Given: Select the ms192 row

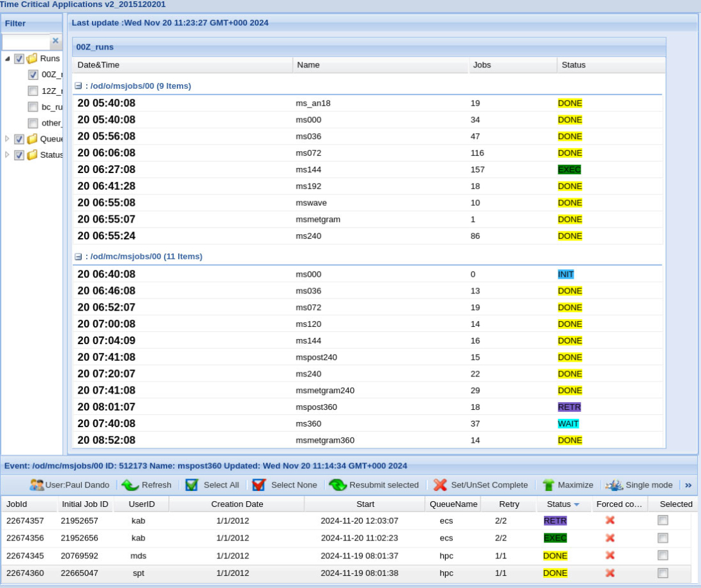Looking at the screenshot, I should point(367,186).
